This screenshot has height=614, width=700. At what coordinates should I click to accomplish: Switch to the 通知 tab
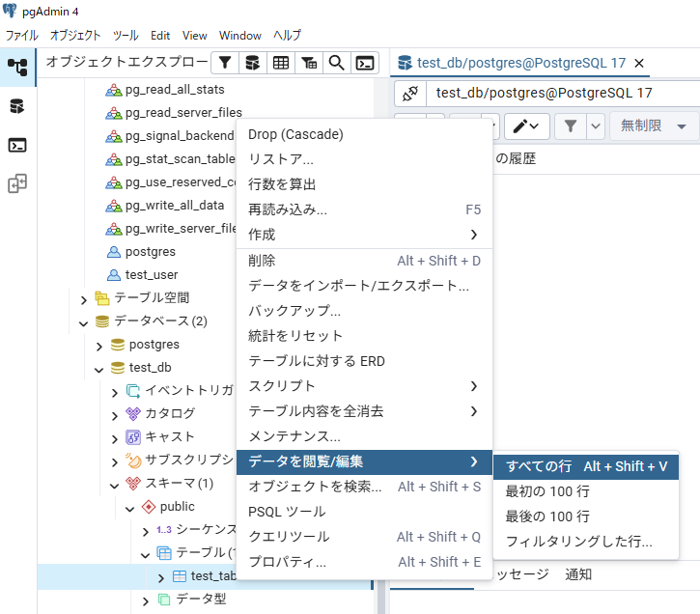tap(578, 574)
